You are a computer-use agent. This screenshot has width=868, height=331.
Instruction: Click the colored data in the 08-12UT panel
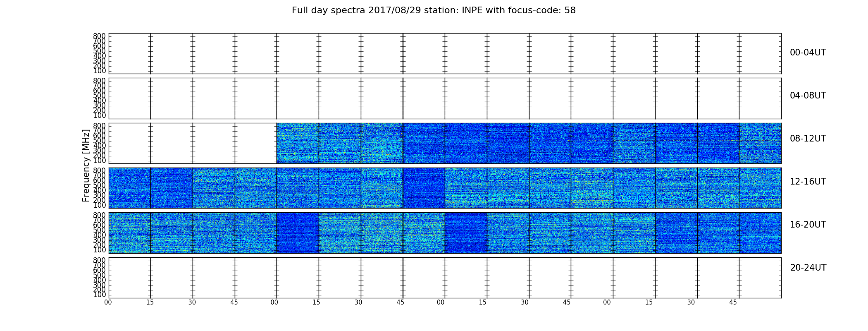tap(529, 143)
